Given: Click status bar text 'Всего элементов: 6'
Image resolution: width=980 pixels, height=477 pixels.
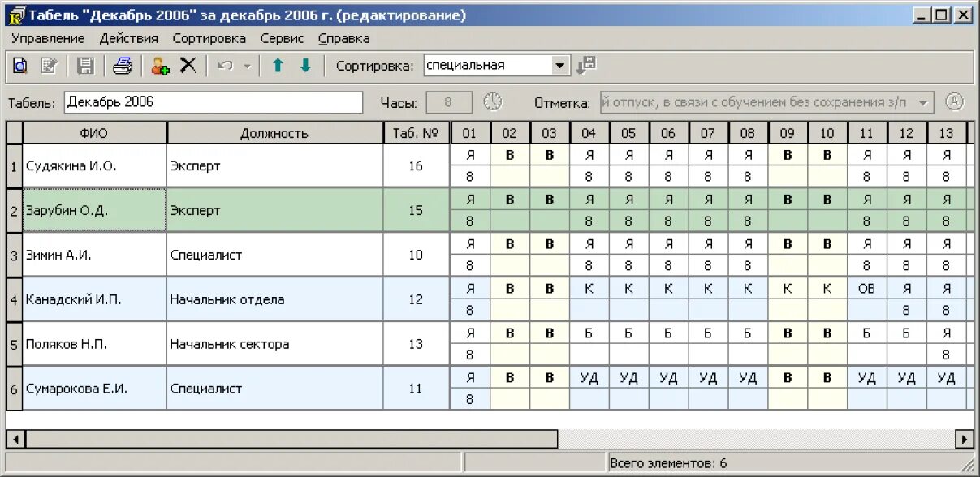Looking at the screenshot, I should (668, 463).
